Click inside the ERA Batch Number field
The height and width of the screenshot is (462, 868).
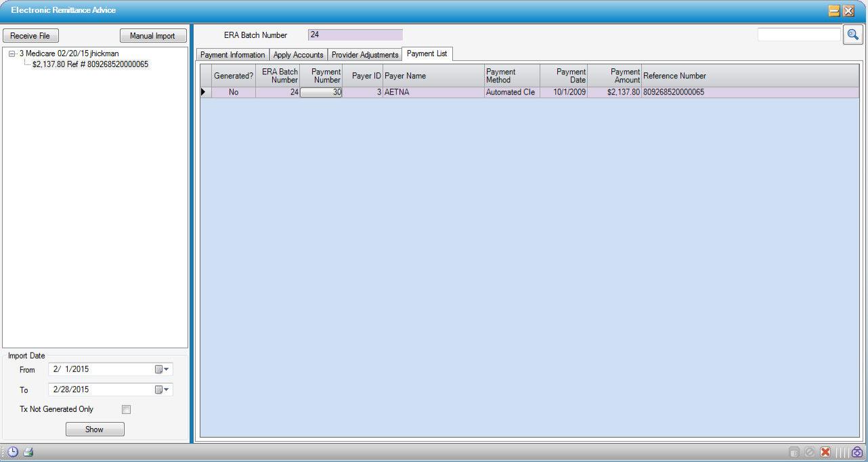click(x=355, y=34)
